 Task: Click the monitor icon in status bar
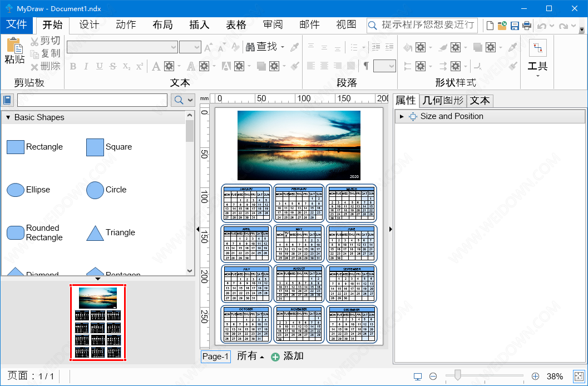pos(417,376)
